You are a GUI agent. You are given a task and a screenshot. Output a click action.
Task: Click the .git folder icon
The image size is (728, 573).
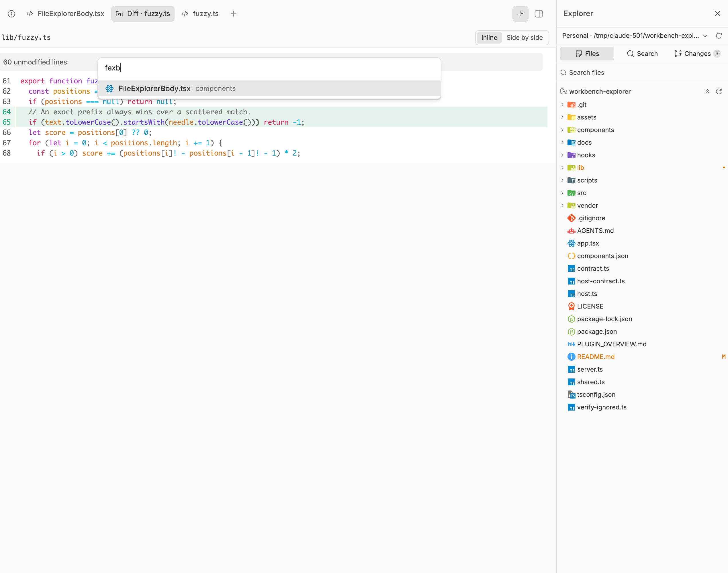point(571,105)
